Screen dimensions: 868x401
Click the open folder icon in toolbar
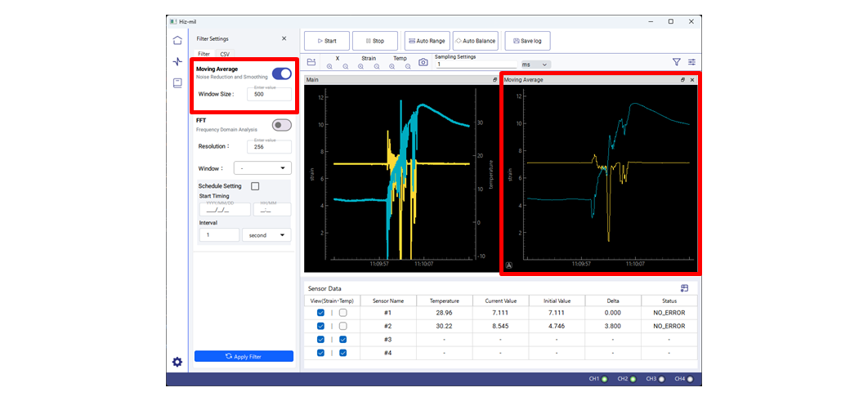311,62
